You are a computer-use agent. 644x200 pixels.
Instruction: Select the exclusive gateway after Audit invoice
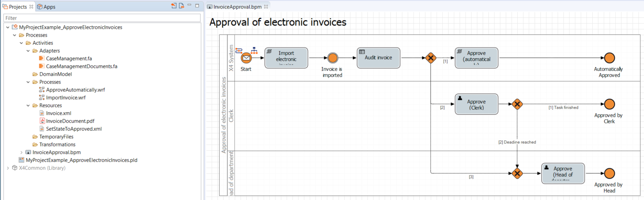coord(431,58)
